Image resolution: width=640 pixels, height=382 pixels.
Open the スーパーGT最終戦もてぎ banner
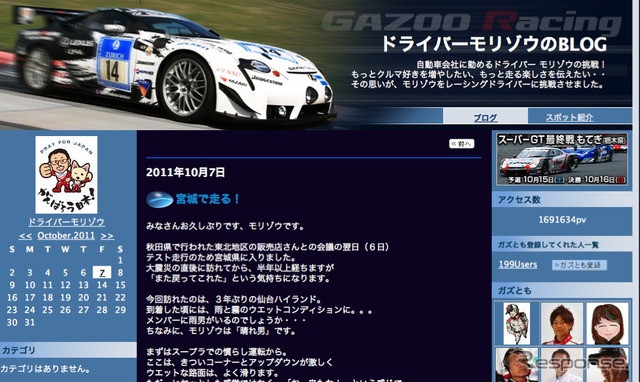[x=562, y=159]
